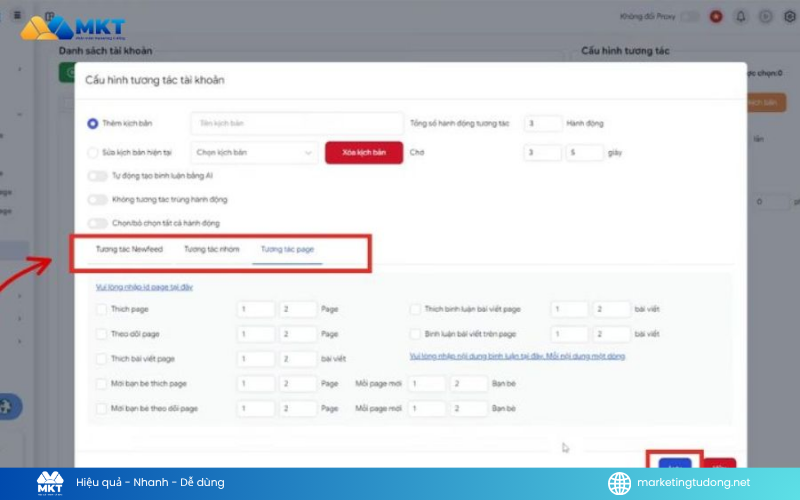Click Bình luận bài viết trên page maximum field
Viewport: 800px width, 500px height.
click(612, 334)
